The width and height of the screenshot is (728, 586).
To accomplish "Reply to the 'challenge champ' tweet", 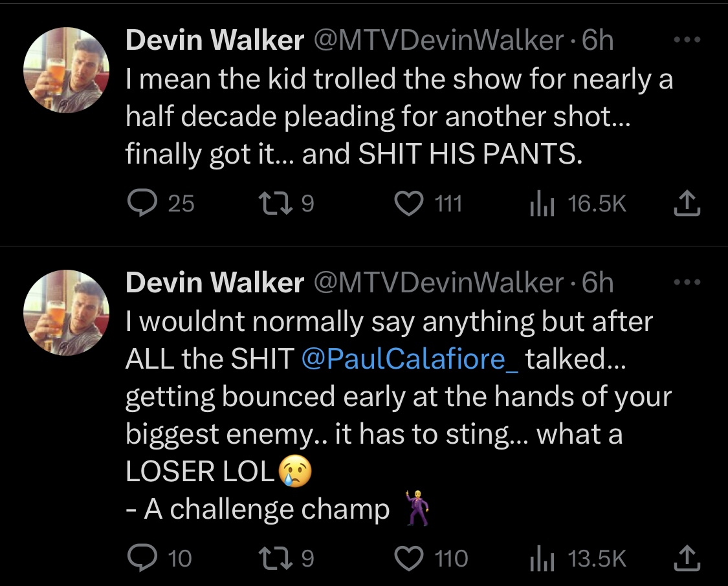I will pyautogui.click(x=160, y=558).
